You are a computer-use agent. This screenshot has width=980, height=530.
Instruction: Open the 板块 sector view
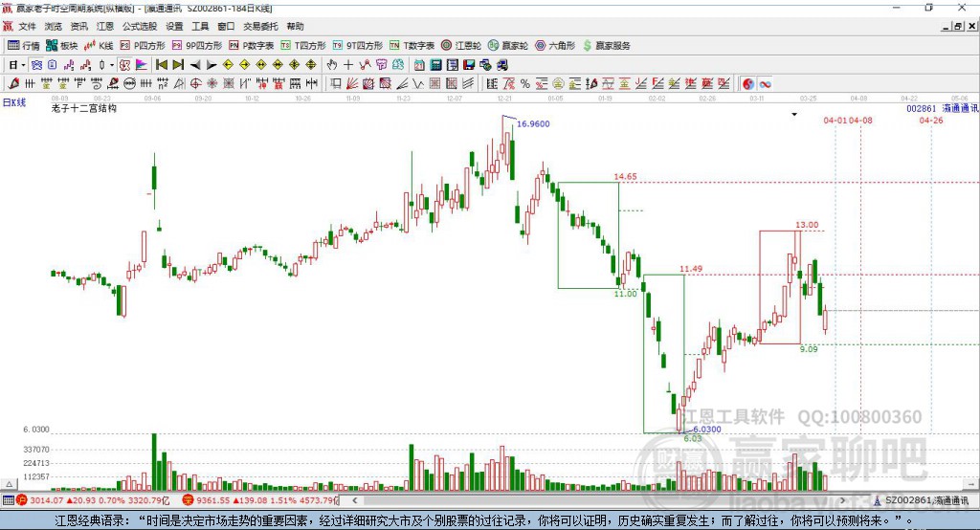tap(61, 46)
